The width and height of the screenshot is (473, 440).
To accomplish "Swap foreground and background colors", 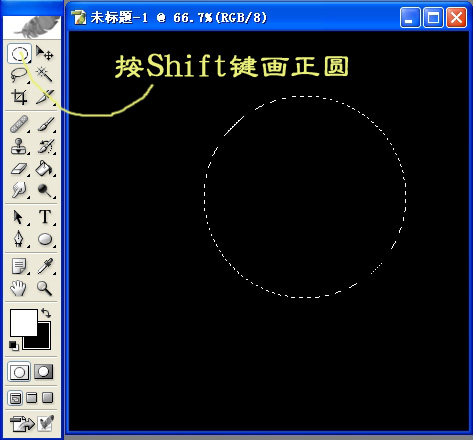I will (x=46, y=313).
